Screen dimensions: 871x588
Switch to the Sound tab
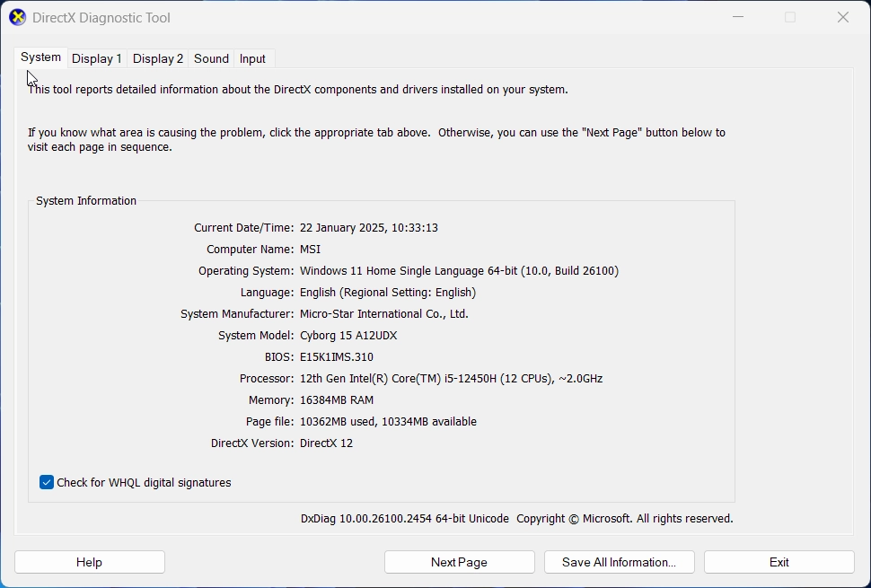211,59
